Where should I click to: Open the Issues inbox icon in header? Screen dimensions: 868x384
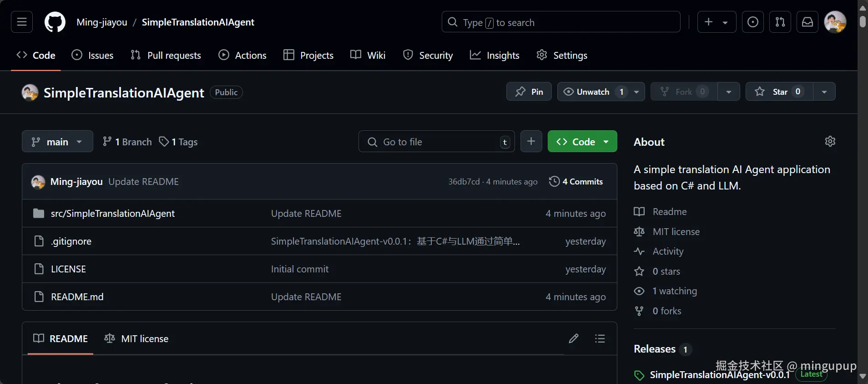pos(753,22)
